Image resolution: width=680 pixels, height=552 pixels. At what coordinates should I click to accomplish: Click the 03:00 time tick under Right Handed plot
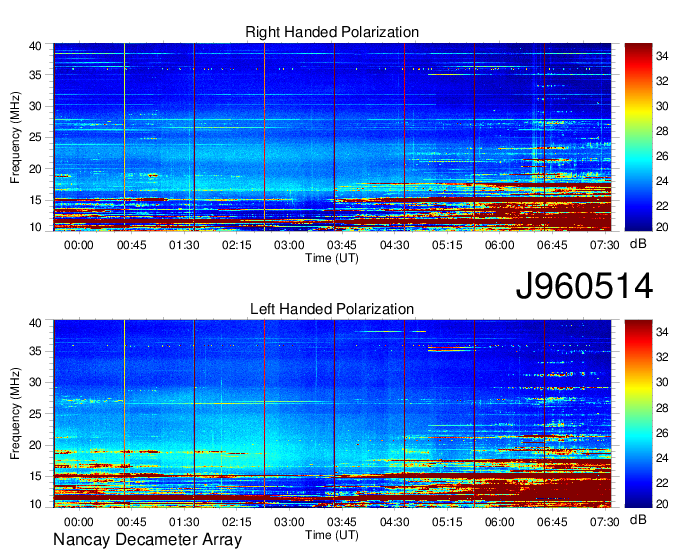(x=289, y=245)
